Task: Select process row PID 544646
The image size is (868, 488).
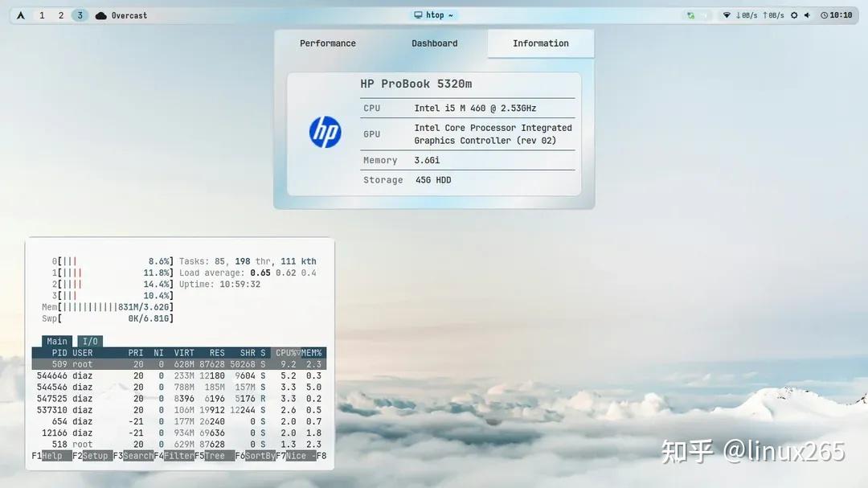Action: click(178, 375)
